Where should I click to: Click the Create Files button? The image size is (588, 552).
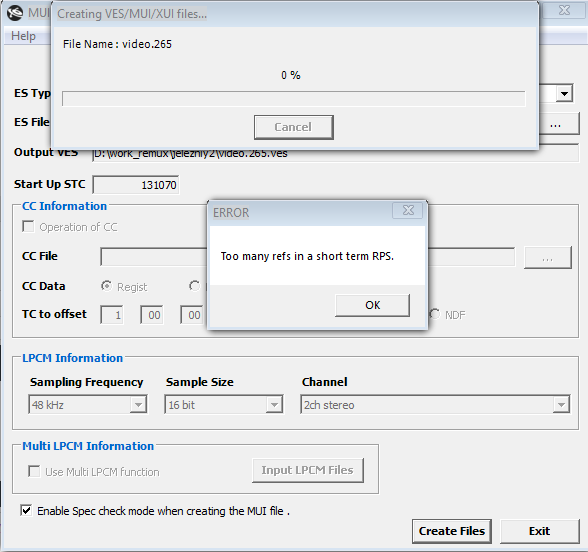(x=452, y=531)
